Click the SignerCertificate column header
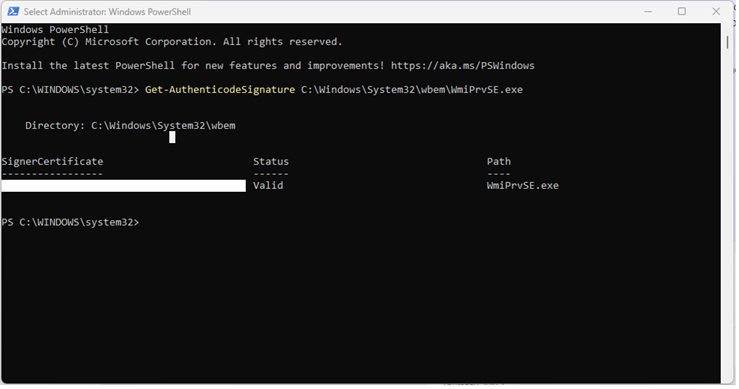The width and height of the screenshot is (739, 389). point(52,162)
